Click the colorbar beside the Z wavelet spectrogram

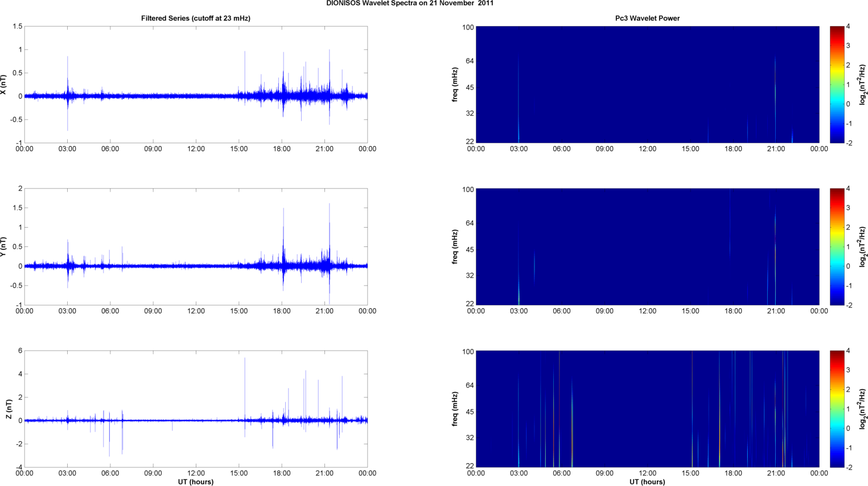click(x=837, y=409)
